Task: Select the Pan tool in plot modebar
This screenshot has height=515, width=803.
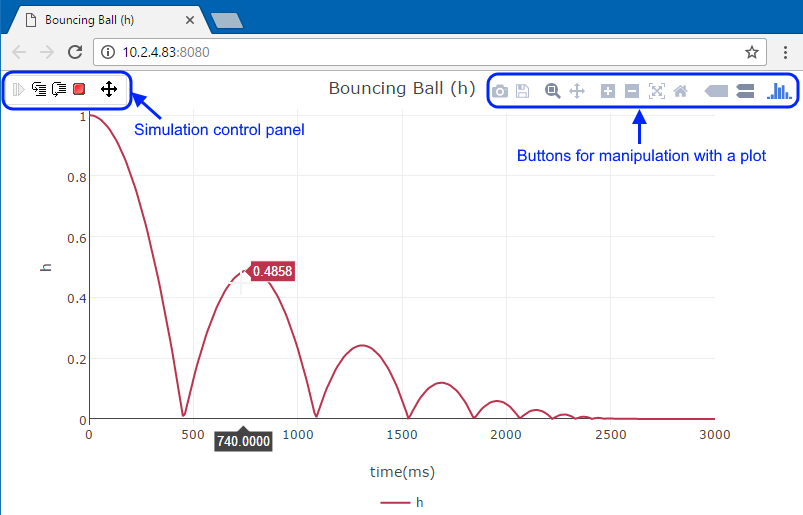Action: [x=577, y=91]
